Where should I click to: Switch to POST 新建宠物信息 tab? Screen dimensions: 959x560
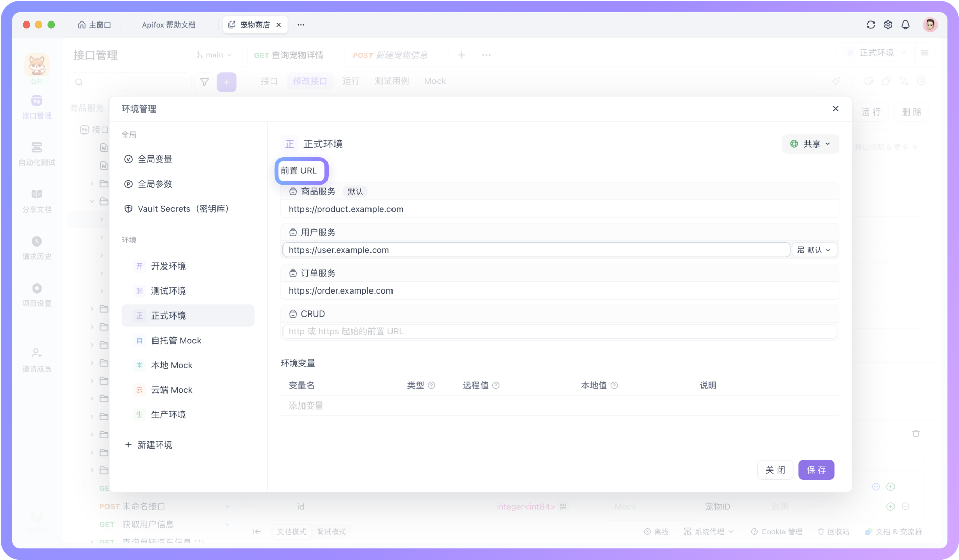tap(390, 55)
